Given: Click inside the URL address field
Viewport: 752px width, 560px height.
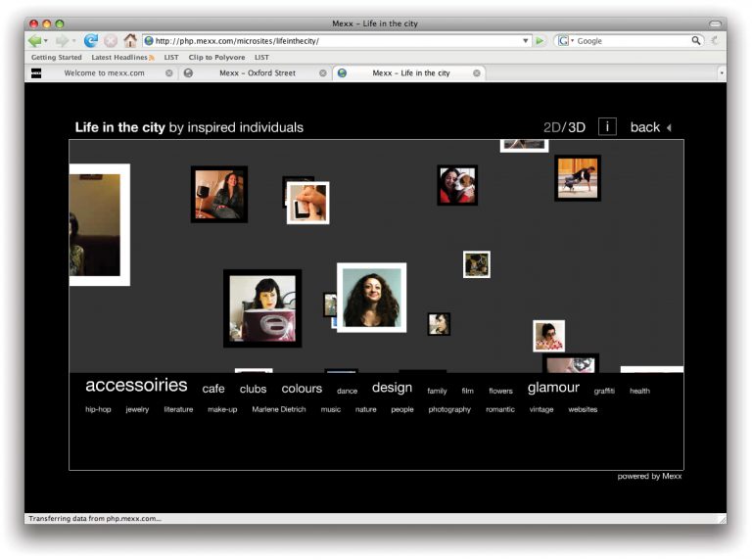Looking at the screenshot, I should click(333, 41).
